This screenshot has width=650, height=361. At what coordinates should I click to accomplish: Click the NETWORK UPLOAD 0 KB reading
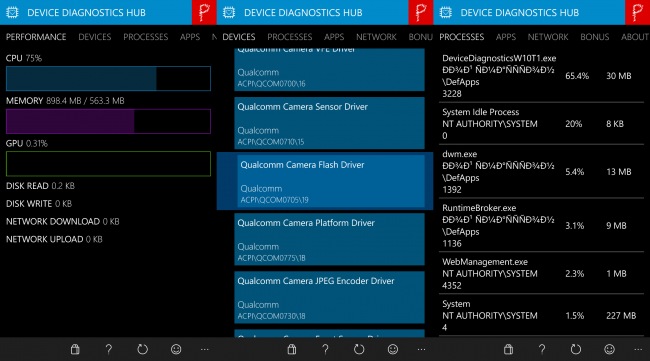54,239
